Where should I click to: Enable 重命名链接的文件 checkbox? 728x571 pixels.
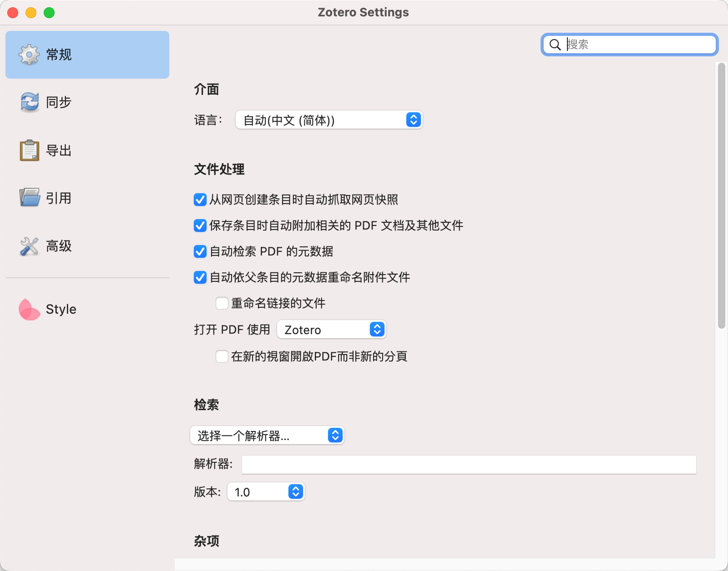[222, 303]
